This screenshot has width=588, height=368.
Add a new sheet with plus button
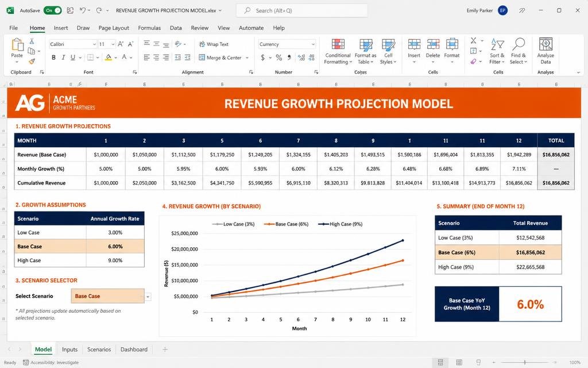(x=165, y=350)
